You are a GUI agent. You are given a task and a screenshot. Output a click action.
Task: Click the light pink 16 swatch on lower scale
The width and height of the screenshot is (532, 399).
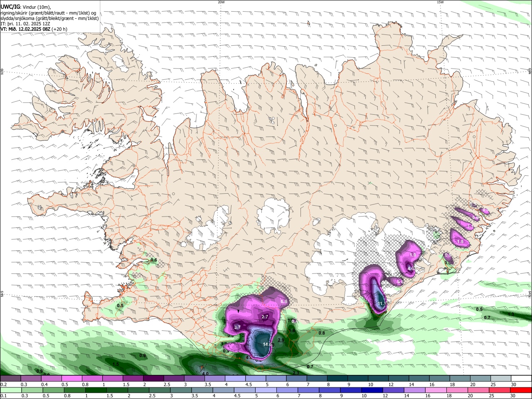436,390
